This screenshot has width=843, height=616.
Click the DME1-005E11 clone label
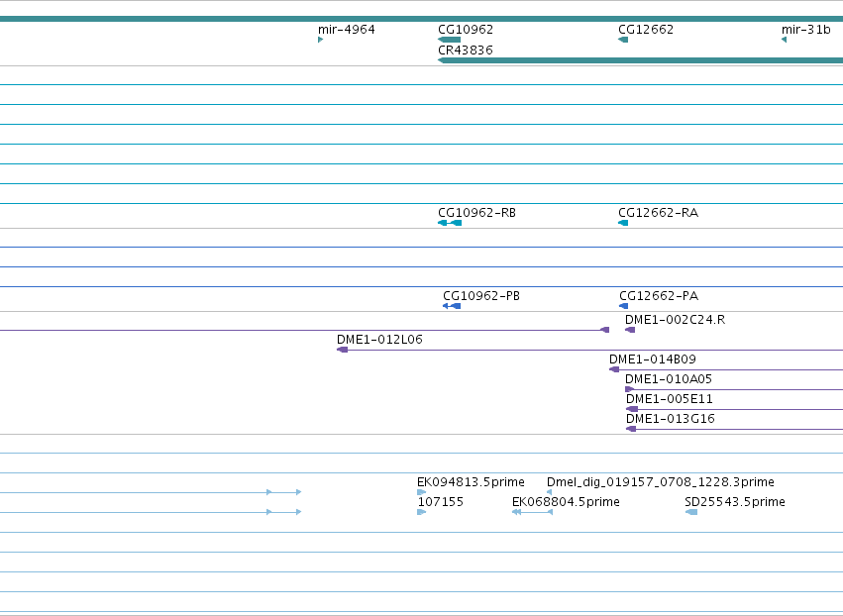[670, 399]
